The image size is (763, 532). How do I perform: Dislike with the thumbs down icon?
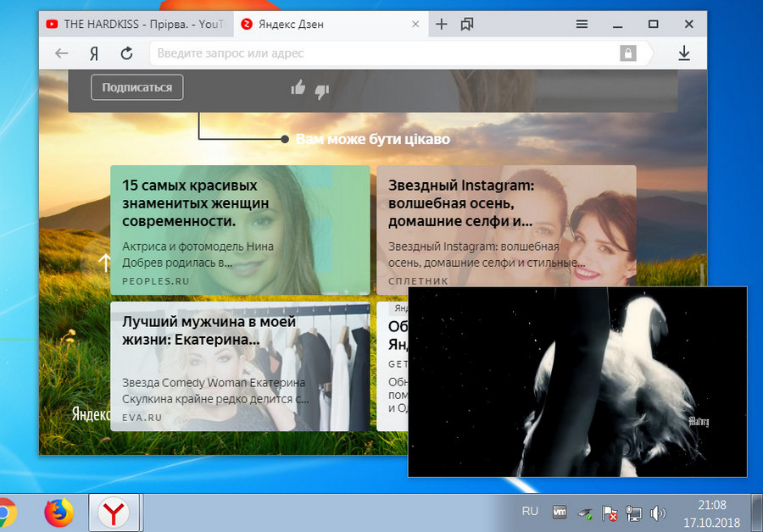point(321,91)
